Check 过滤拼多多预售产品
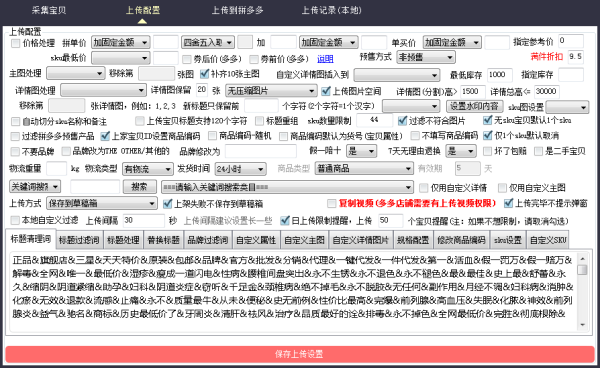The height and width of the screenshot is (368, 600). (x=15, y=136)
